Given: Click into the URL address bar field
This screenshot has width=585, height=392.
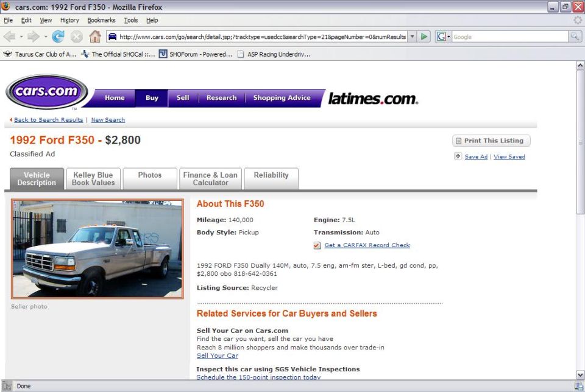Looking at the screenshot, I should (x=261, y=37).
